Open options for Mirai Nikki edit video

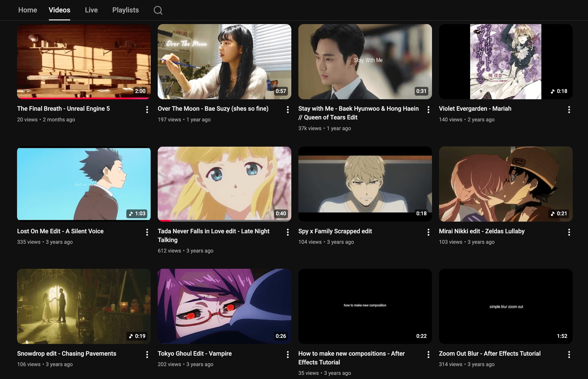point(569,232)
